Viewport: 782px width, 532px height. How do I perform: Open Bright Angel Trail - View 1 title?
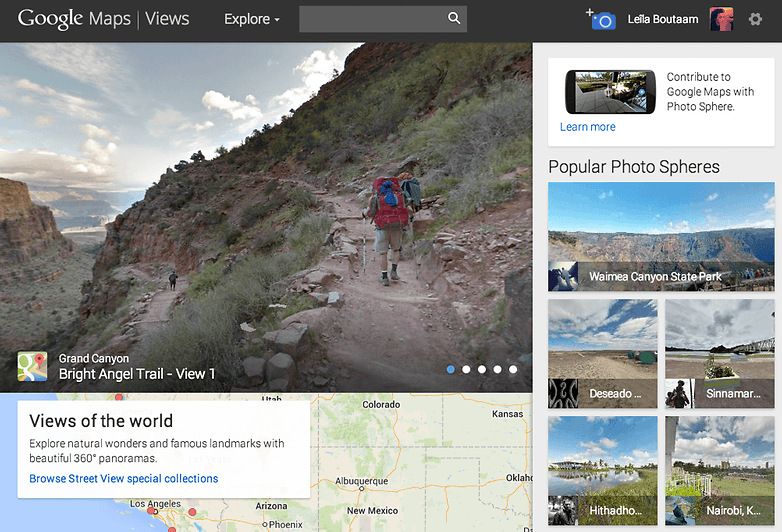[x=137, y=374]
